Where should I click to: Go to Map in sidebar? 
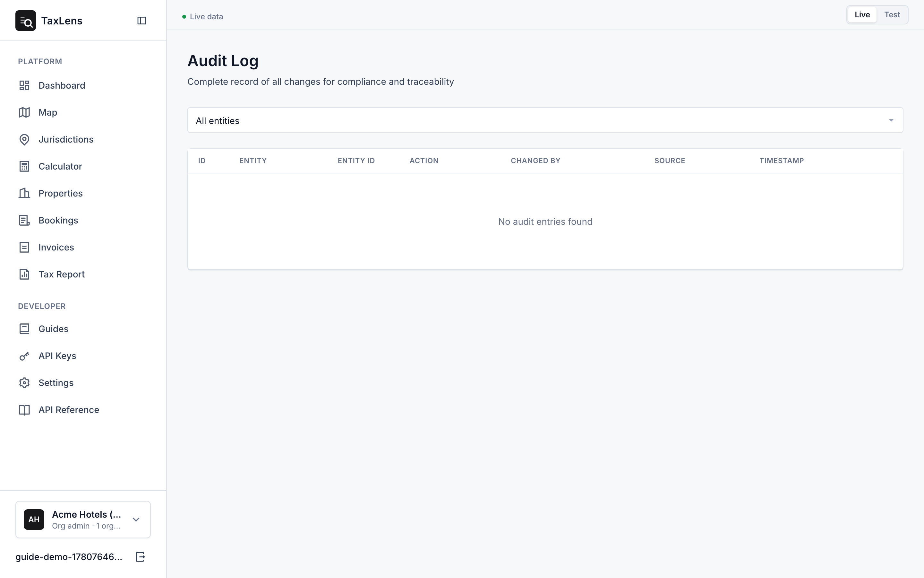83,112
